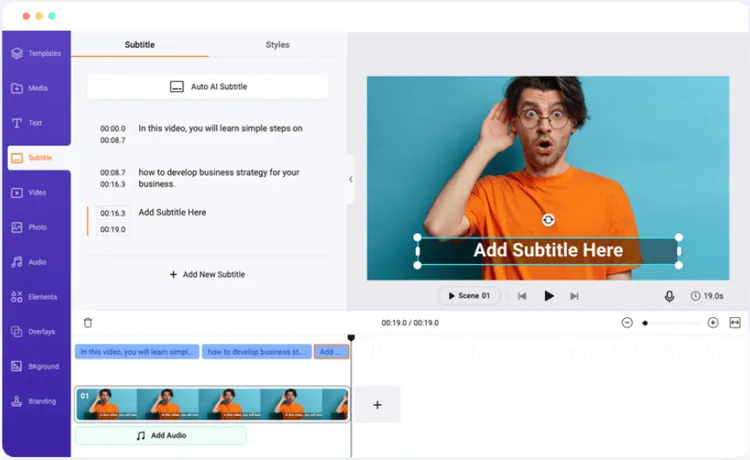The image size is (750, 460).
Task: Click Add New Subtitle
Action: pos(208,274)
